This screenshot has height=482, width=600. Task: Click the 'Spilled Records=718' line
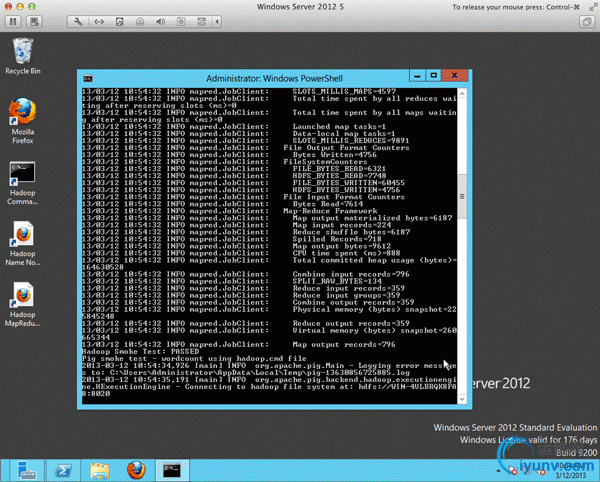point(232,239)
